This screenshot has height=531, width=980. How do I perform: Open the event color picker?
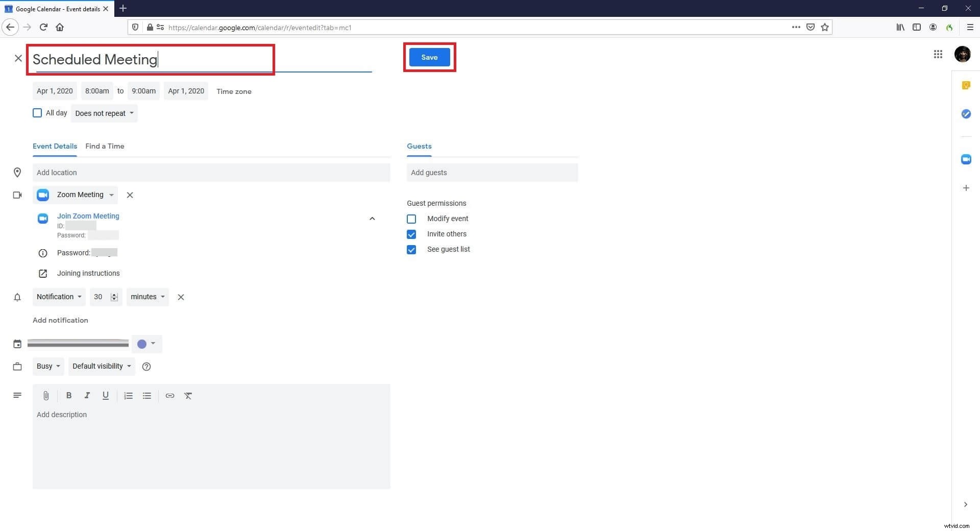pos(146,344)
